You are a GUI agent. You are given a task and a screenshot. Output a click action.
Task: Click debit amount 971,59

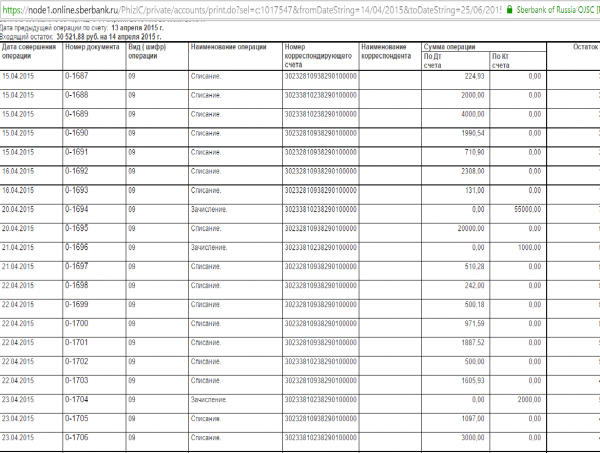474,324
